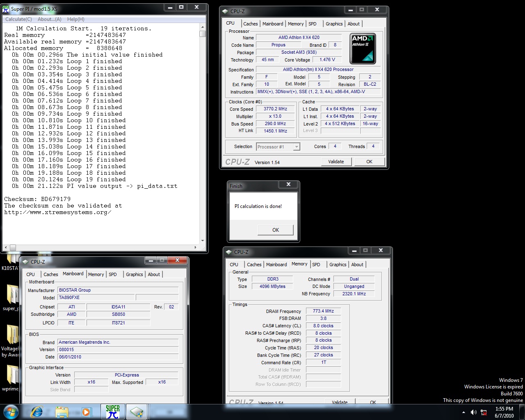Click the network tray icon
This screenshot has height=420, width=525.
point(484,412)
